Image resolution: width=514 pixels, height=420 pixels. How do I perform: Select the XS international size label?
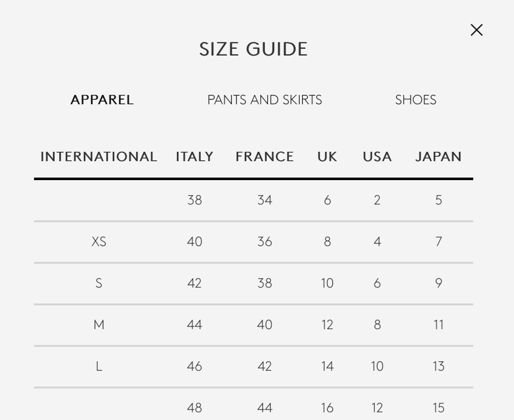99,241
